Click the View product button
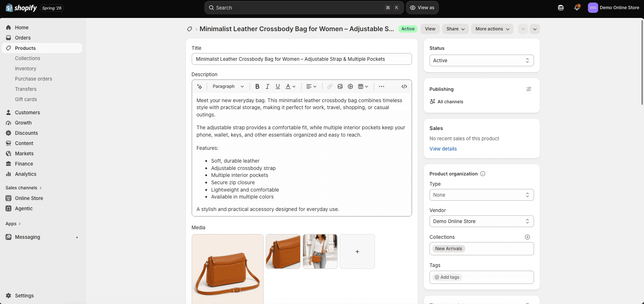 pos(430,29)
